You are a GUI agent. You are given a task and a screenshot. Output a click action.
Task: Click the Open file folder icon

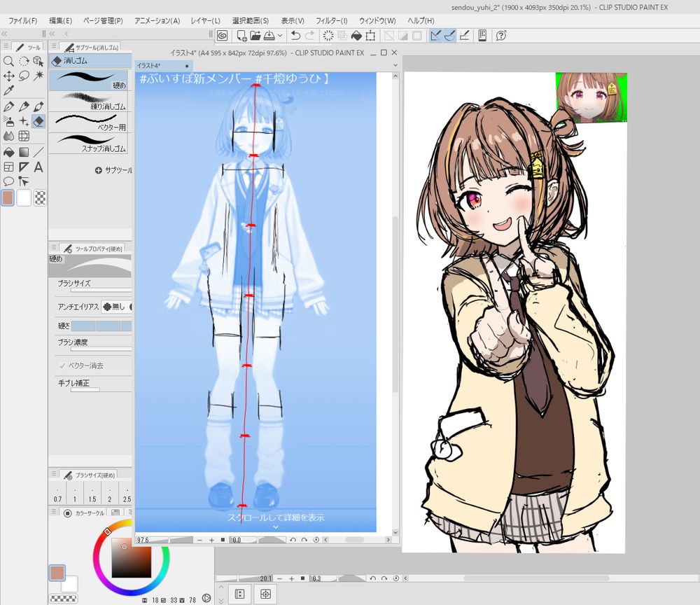pyautogui.click(x=255, y=36)
